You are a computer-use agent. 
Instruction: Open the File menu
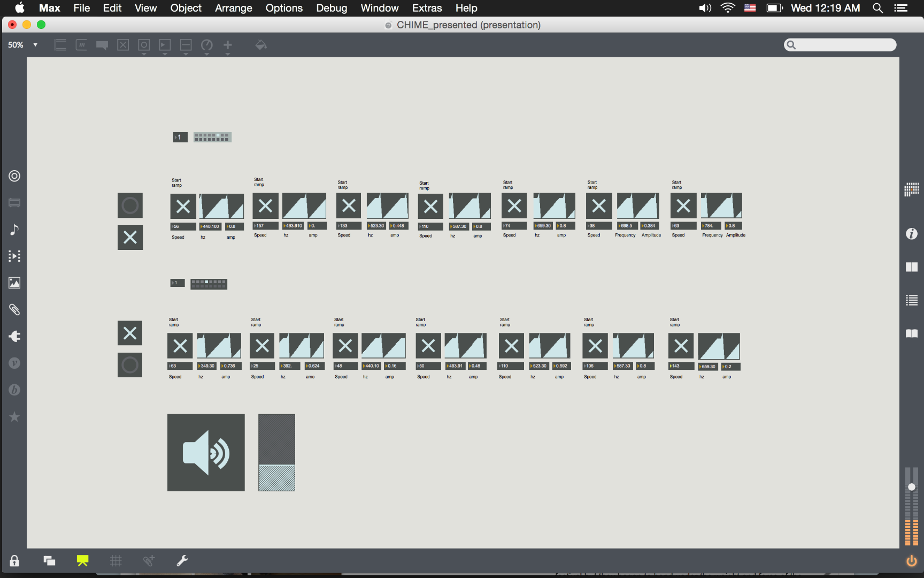pos(81,8)
